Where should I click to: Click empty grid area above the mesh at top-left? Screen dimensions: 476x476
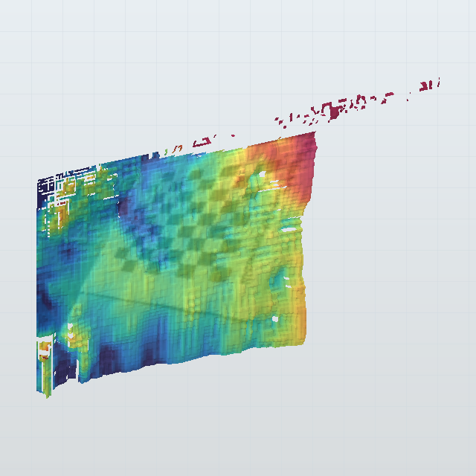pyautogui.click(x=91, y=76)
